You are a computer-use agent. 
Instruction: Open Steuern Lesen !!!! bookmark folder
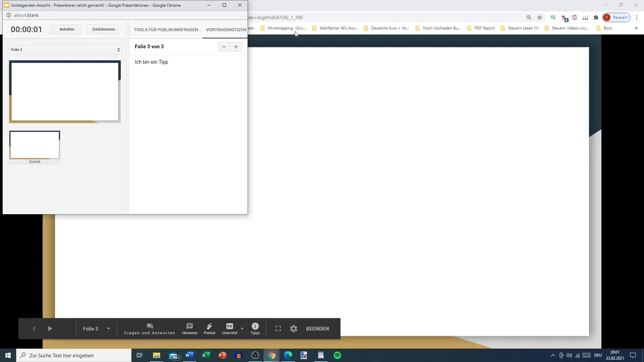point(520,28)
